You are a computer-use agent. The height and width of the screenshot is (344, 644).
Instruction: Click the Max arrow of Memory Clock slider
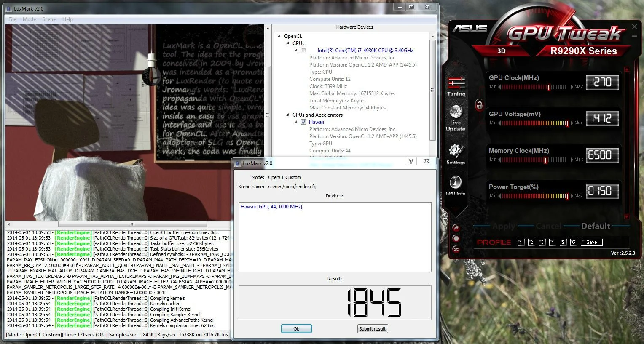[x=572, y=160]
